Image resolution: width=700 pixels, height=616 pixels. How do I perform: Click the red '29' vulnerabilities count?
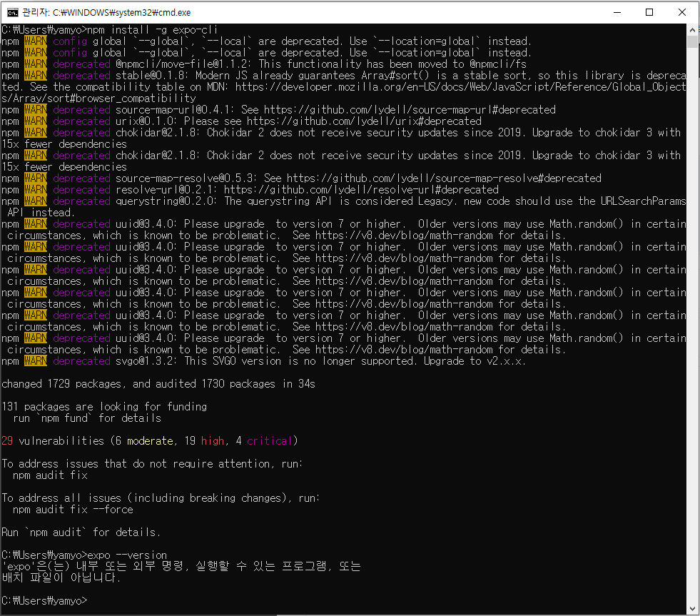coord(7,441)
